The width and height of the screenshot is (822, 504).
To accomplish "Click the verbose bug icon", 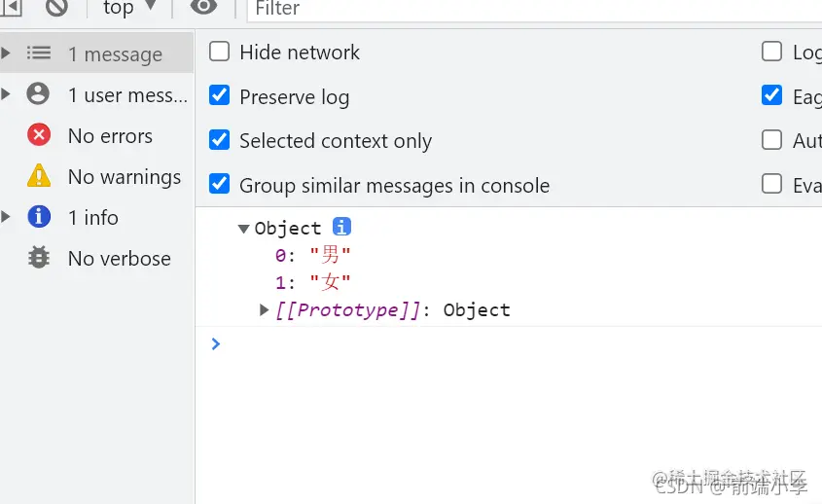I will pyautogui.click(x=39, y=258).
